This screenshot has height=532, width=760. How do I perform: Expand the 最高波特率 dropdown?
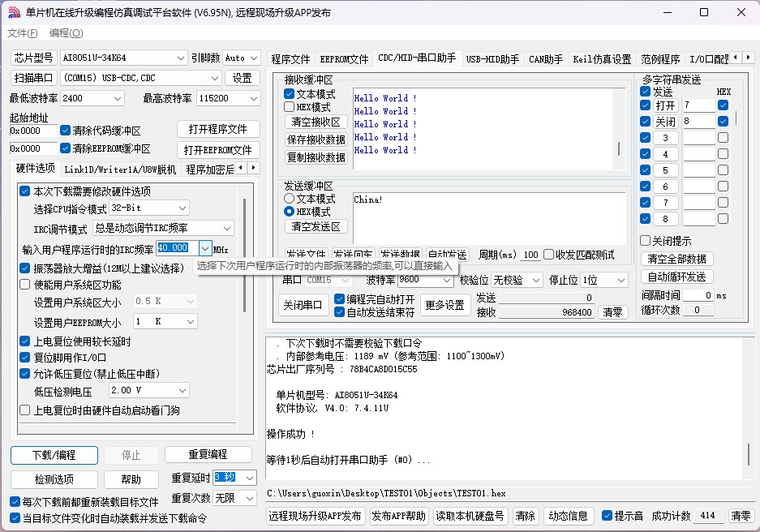[x=254, y=98]
